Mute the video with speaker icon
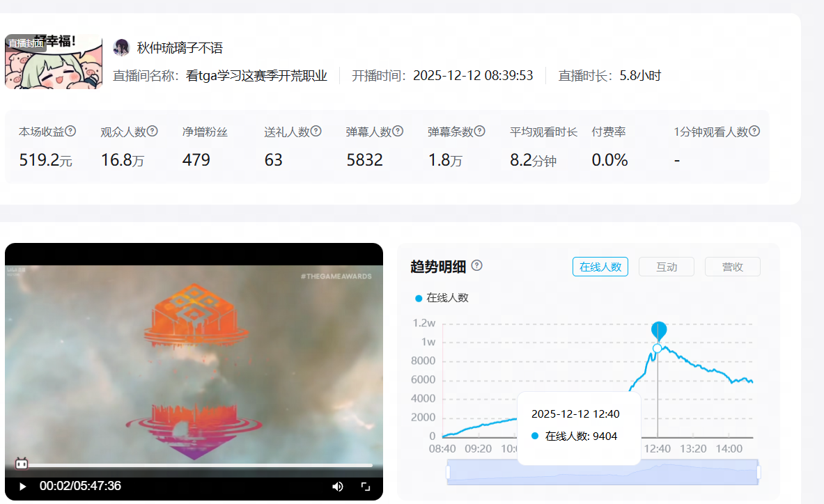This screenshot has height=504, width=824. [338, 487]
